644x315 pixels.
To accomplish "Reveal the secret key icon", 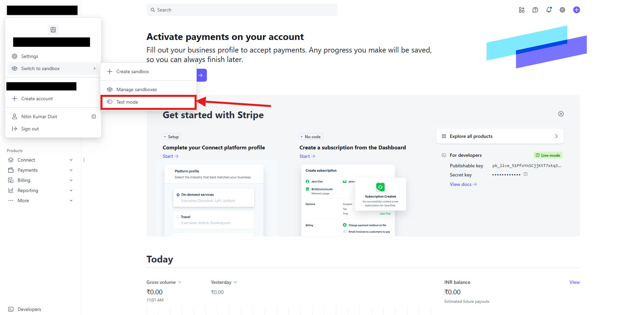I will tap(525, 174).
